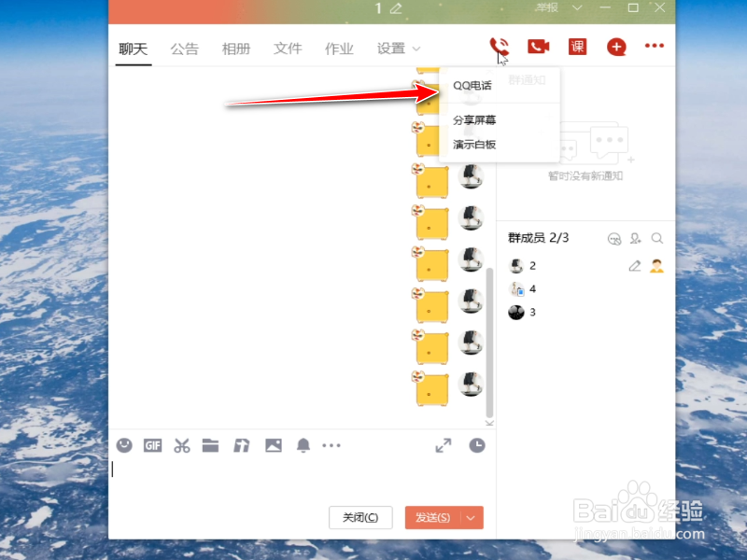Switch to the 作业 tab

[x=339, y=49]
